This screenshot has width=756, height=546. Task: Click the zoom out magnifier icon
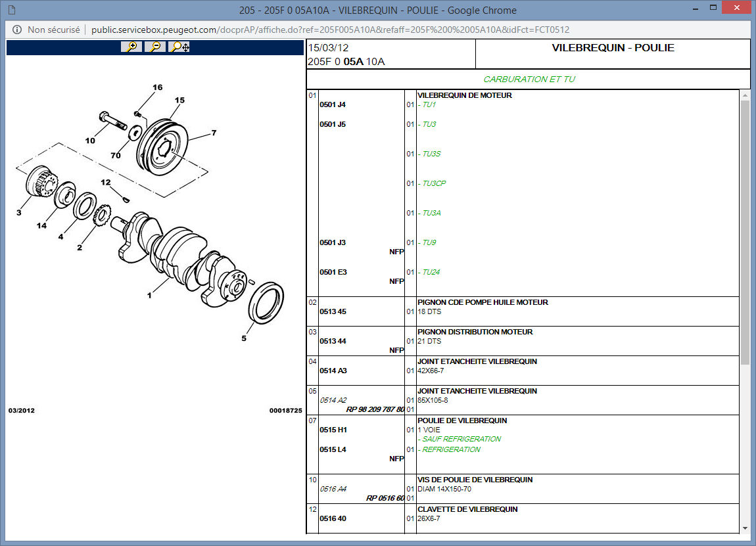tap(155, 47)
